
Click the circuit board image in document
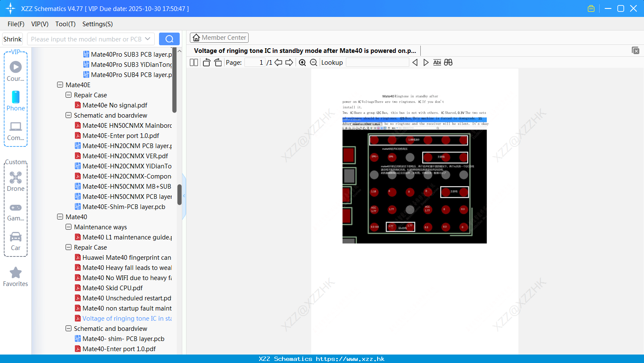pyautogui.click(x=414, y=186)
